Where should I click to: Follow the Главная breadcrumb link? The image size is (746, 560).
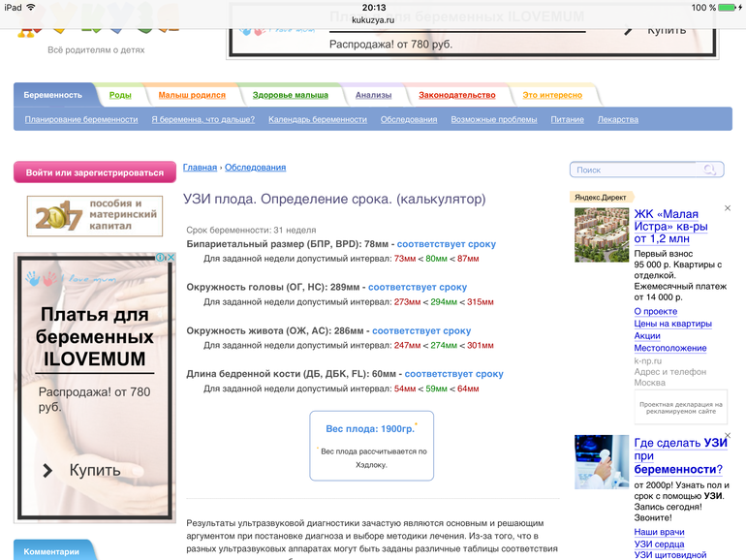(x=200, y=167)
